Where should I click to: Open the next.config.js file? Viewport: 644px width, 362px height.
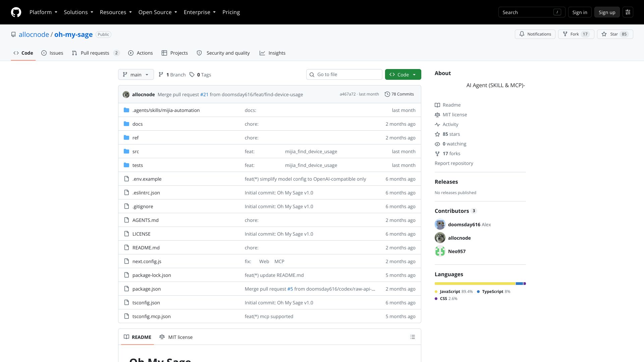coord(147,261)
